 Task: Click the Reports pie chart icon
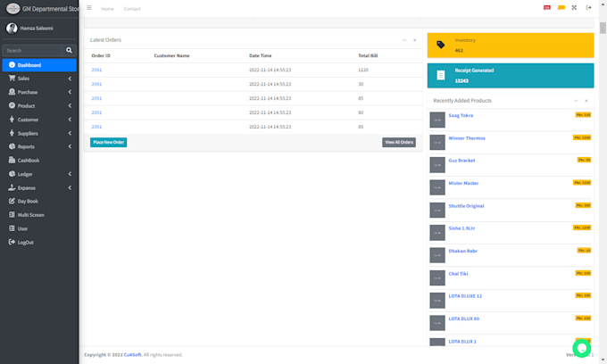click(x=12, y=146)
